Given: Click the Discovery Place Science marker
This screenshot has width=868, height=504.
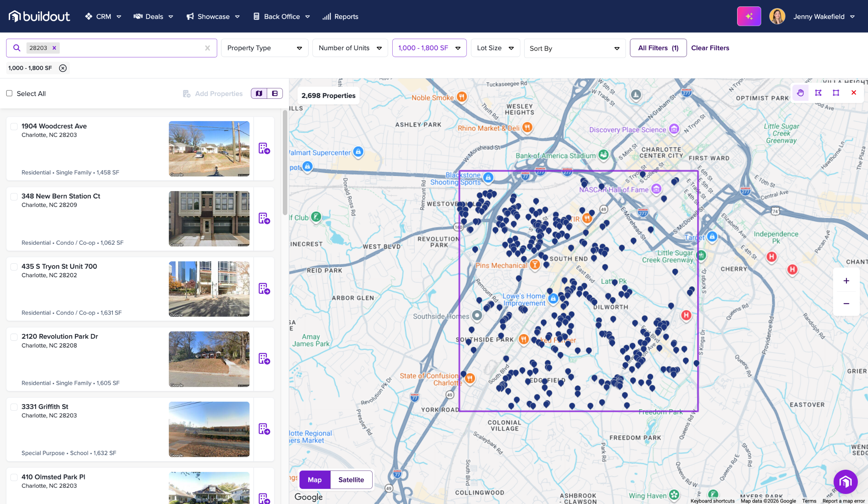Looking at the screenshot, I should [674, 129].
